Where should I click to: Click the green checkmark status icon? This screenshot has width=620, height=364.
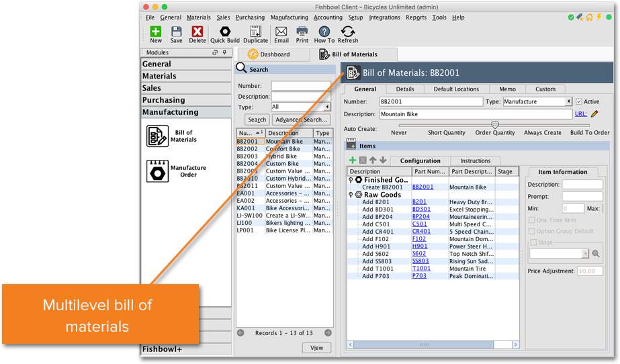570,17
